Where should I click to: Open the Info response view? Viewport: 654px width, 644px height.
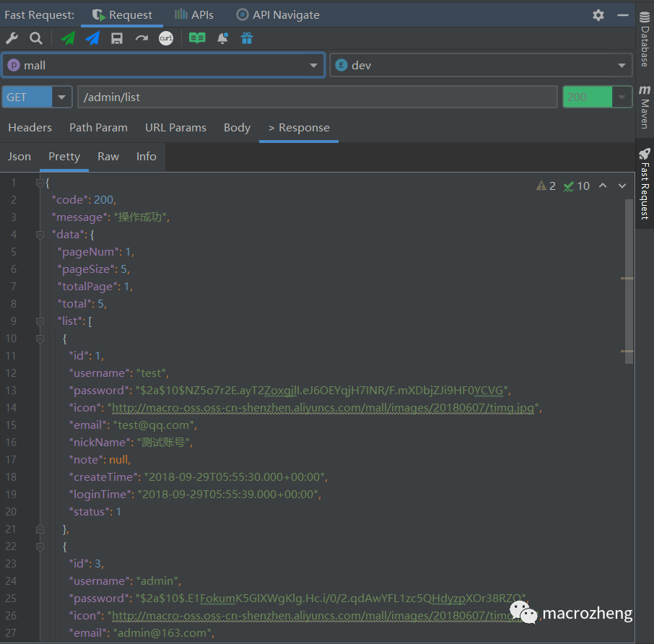coord(147,157)
